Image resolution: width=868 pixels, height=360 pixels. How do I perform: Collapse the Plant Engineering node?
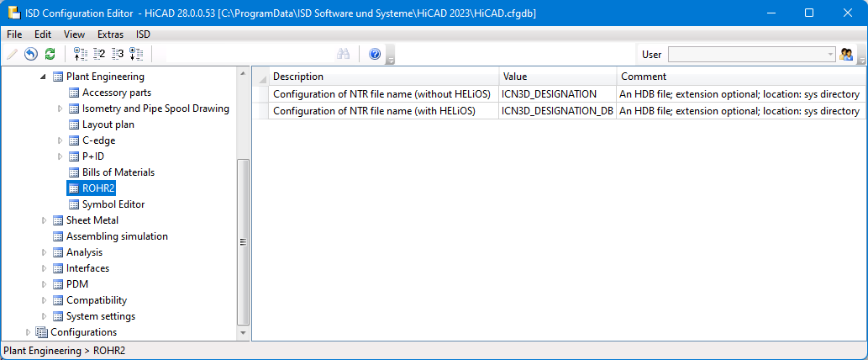44,77
